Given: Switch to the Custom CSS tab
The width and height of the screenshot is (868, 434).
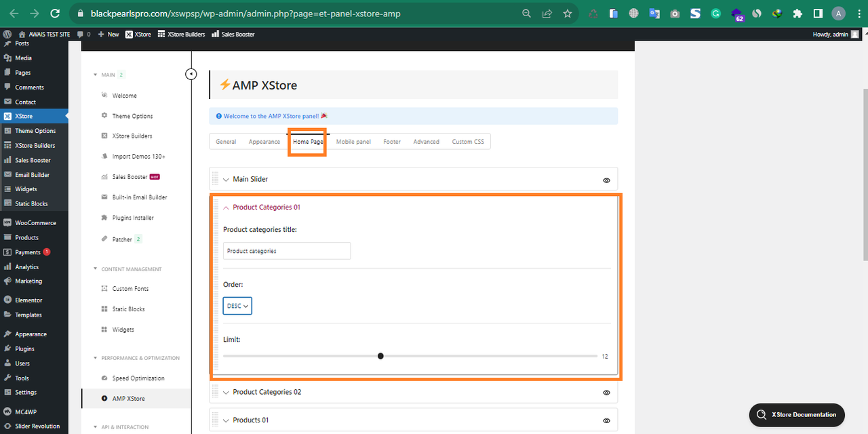Looking at the screenshot, I should click(469, 142).
